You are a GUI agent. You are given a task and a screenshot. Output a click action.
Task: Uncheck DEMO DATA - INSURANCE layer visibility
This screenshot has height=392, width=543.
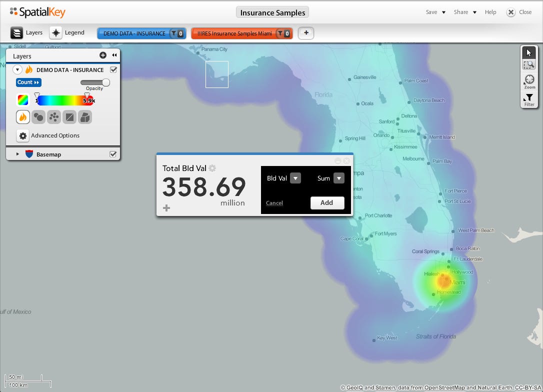pos(113,69)
